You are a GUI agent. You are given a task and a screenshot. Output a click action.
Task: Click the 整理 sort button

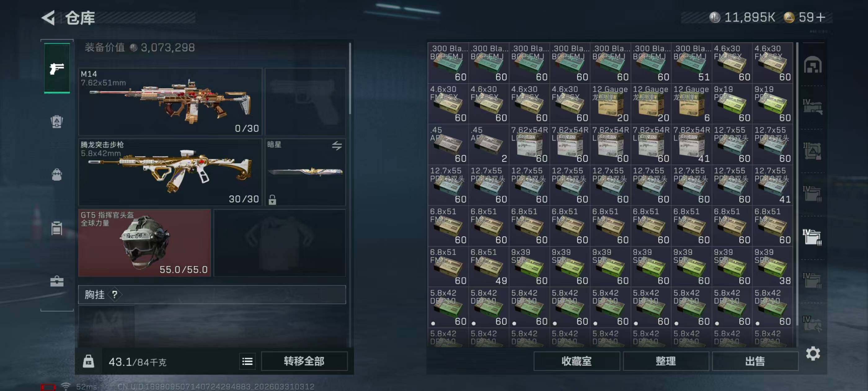click(x=666, y=361)
